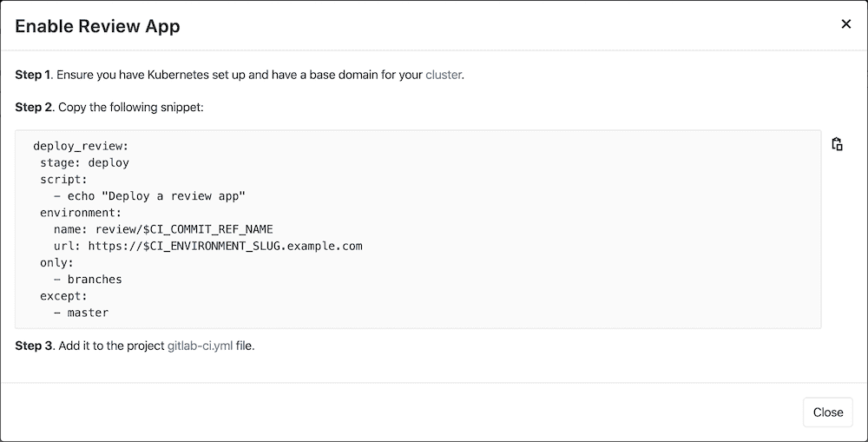Viewport: 868px width, 442px height.
Task: Copy the snippet with the clipboard icon
Action: pyautogui.click(x=837, y=144)
